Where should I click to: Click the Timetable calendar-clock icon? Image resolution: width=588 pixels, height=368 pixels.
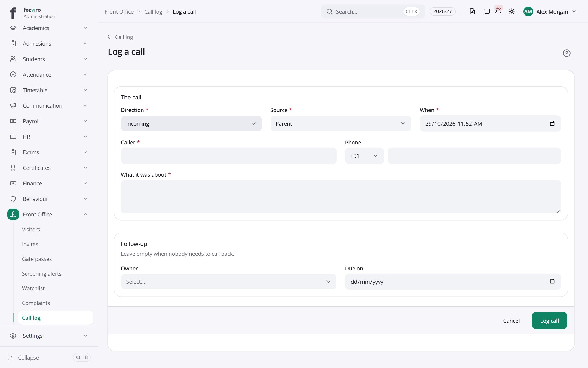click(x=13, y=90)
